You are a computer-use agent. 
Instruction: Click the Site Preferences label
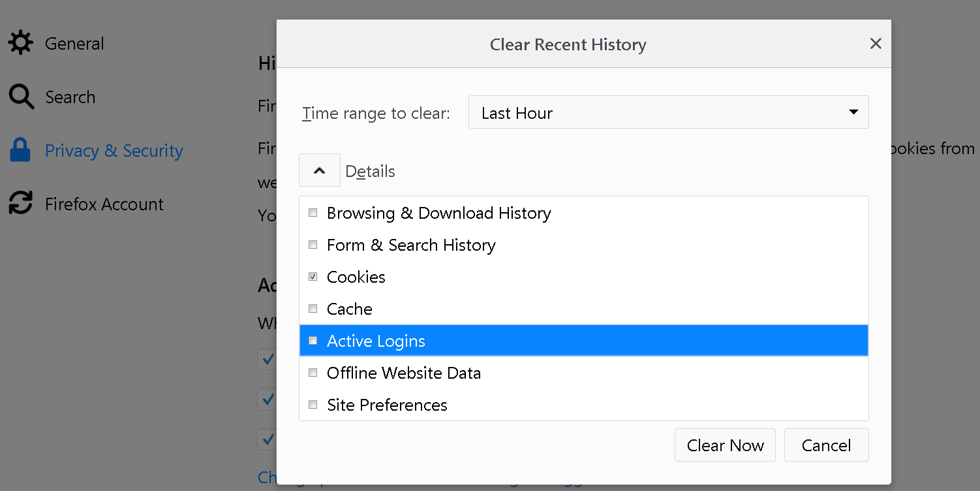(x=387, y=405)
